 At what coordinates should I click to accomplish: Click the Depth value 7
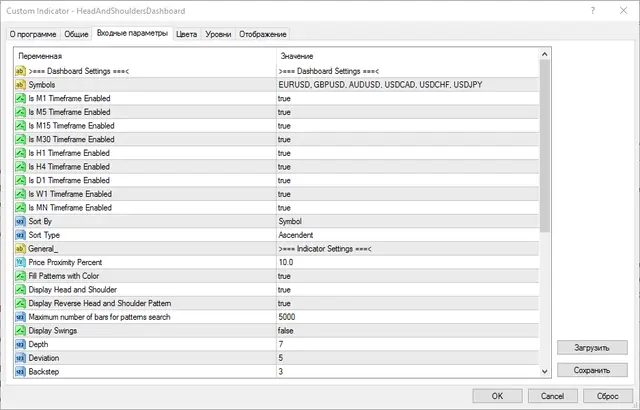pos(281,344)
